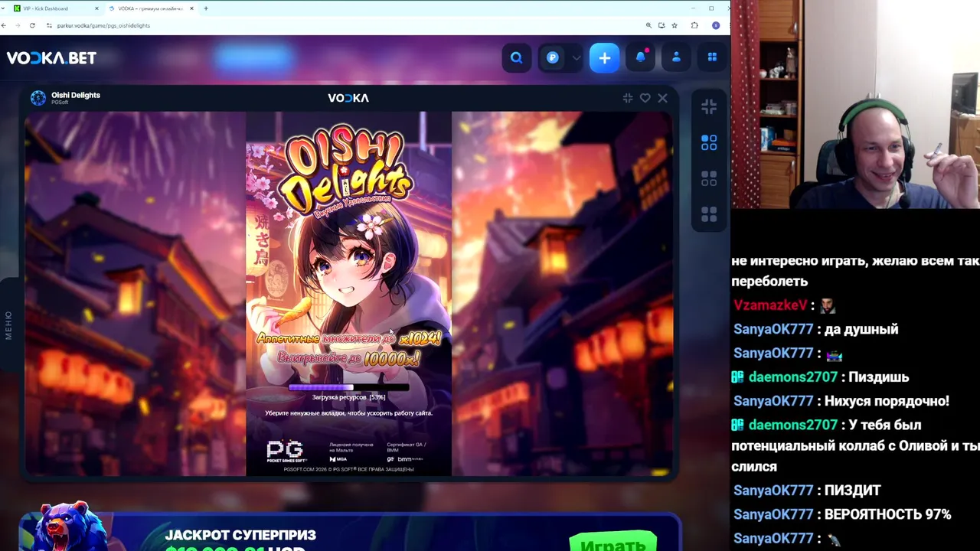Image resolution: width=980 pixels, height=551 pixels.
Task: Click the game loading progress bar
Action: pos(348,387)
